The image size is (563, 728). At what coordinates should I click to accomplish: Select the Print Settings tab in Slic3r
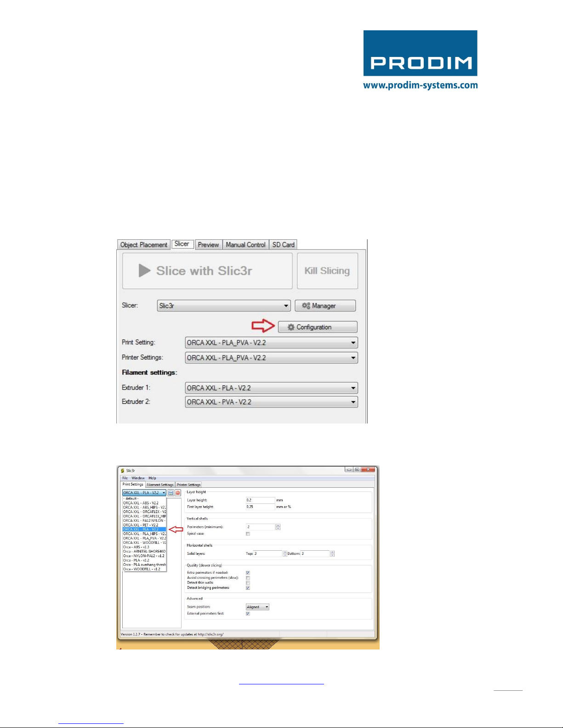pyautogui.click(x=133, y=484)
